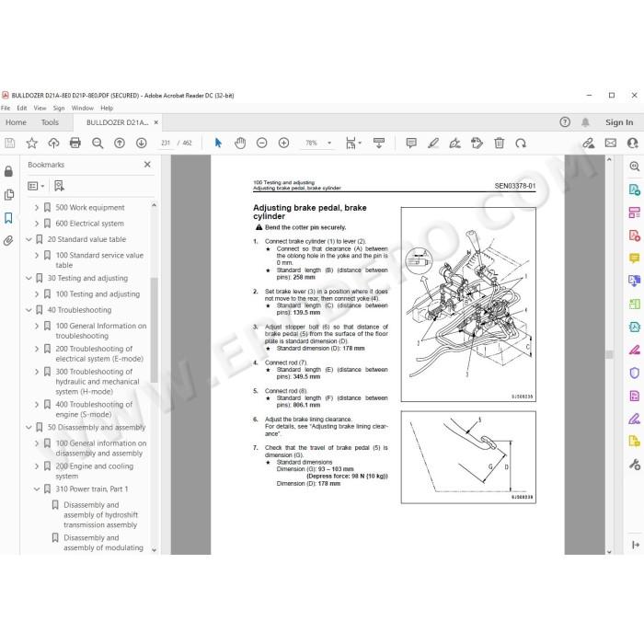The width and height of the screenshot is (644, 644).
Task: Go to previous page arrow icon
Action: 120,143
